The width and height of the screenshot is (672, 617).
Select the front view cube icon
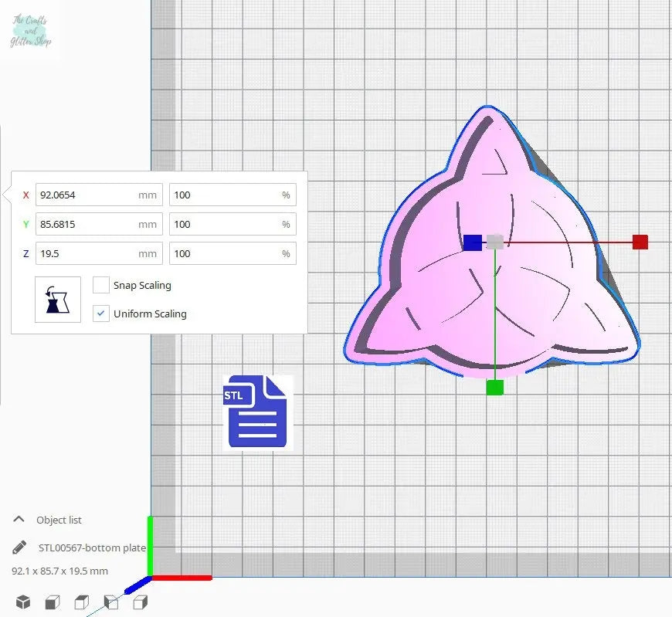coord(53,602)
